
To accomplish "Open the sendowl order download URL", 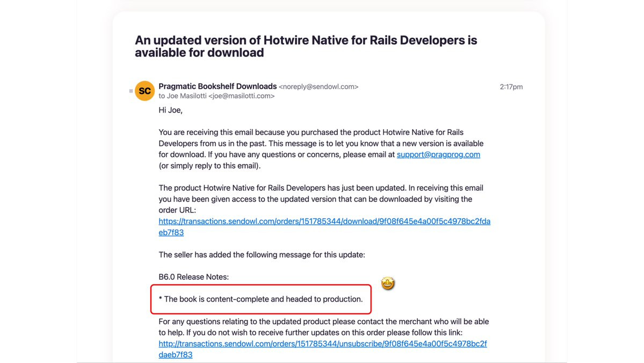I will [x=324, y=227].
